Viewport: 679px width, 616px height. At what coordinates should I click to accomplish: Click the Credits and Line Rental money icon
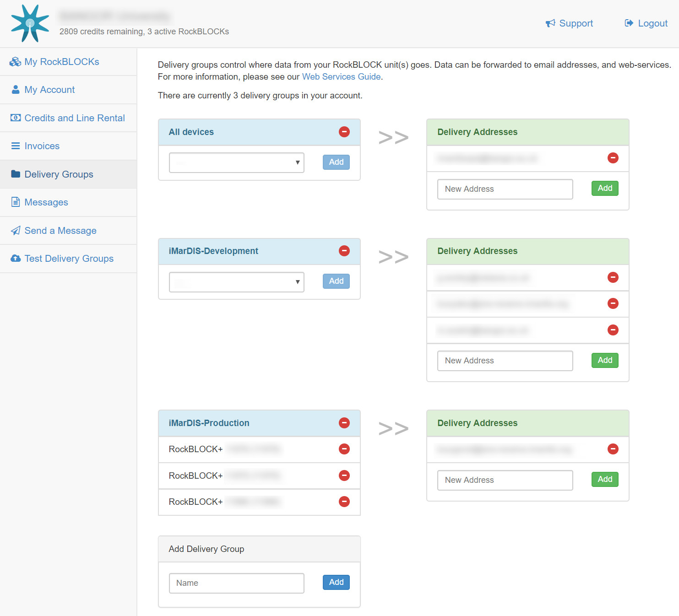16,118
